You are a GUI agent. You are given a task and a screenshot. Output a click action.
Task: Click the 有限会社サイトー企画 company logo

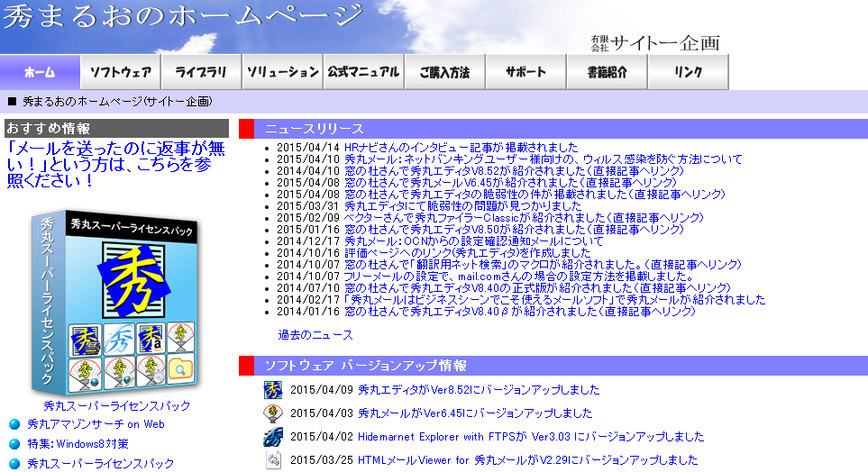click(x=655, y=43)
